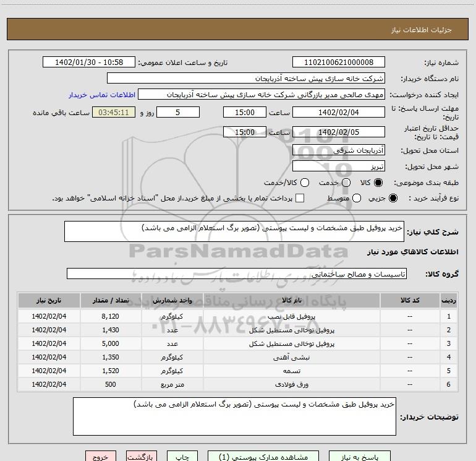Select the کالا/خدمت radio button
This screenshot has height=461, width=476.
305,183
